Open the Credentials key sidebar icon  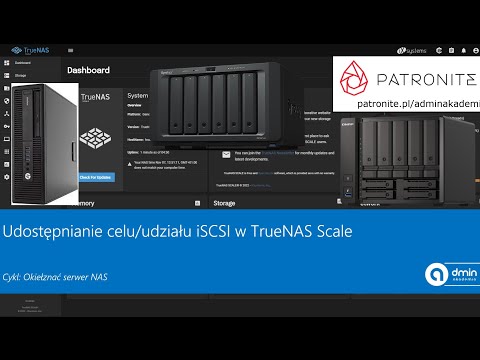click(7, 126)
